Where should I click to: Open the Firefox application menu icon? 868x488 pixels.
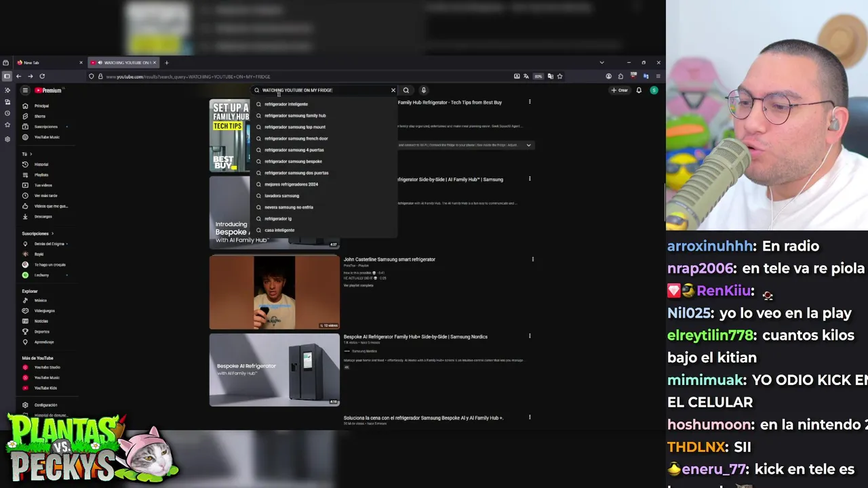658,77
